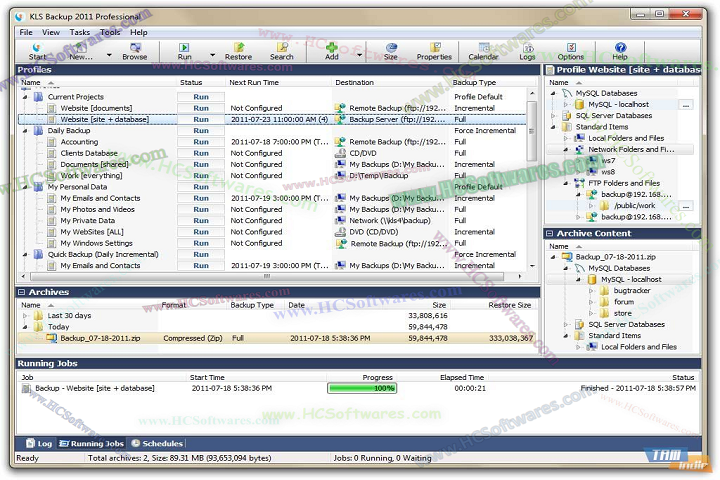Select the Website [site + database] profile row
Screen dimensions: 720x480
[x=272, y=119]
